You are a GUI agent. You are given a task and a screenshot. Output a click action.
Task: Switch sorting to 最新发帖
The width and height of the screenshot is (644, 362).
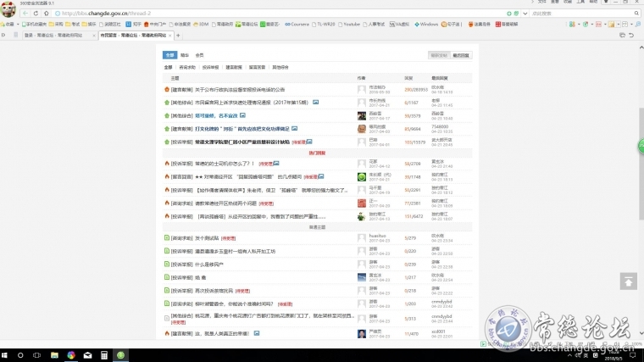439,55
